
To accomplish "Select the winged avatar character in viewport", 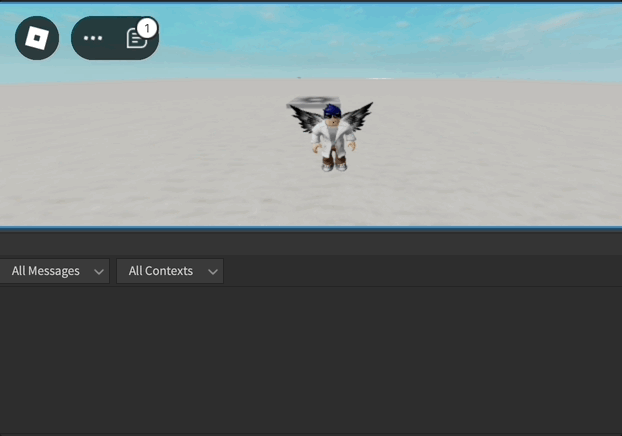I will pos(332,136).
